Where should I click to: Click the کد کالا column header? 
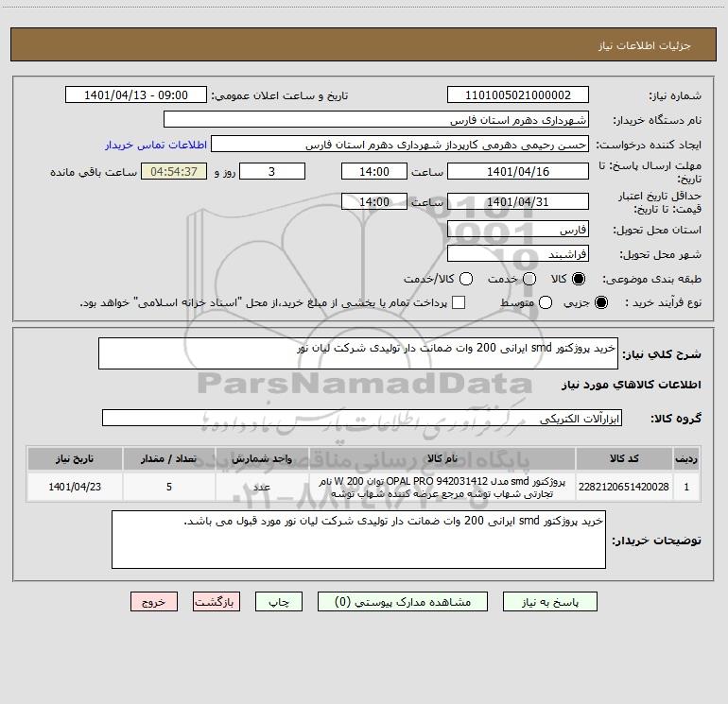[624, 458]
